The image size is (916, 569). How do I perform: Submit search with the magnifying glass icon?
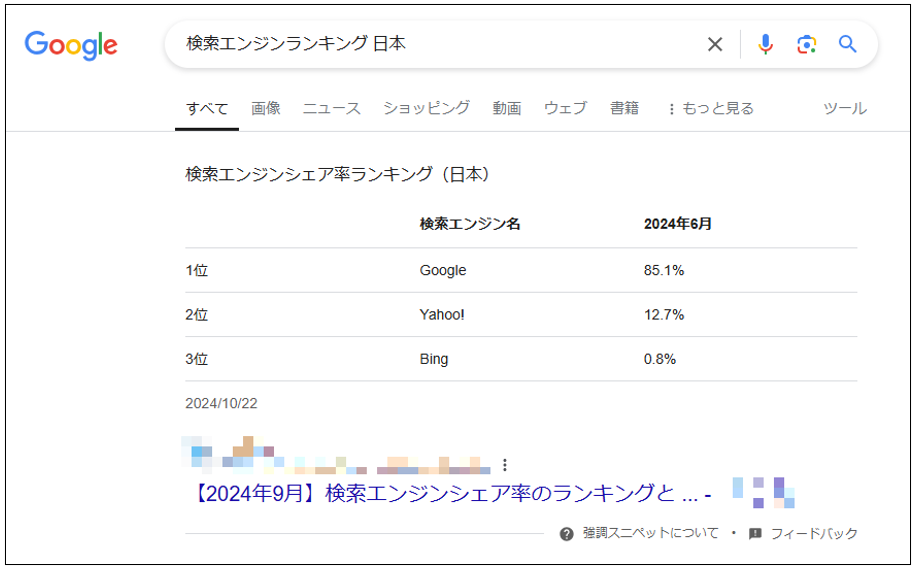pos(848,44)
